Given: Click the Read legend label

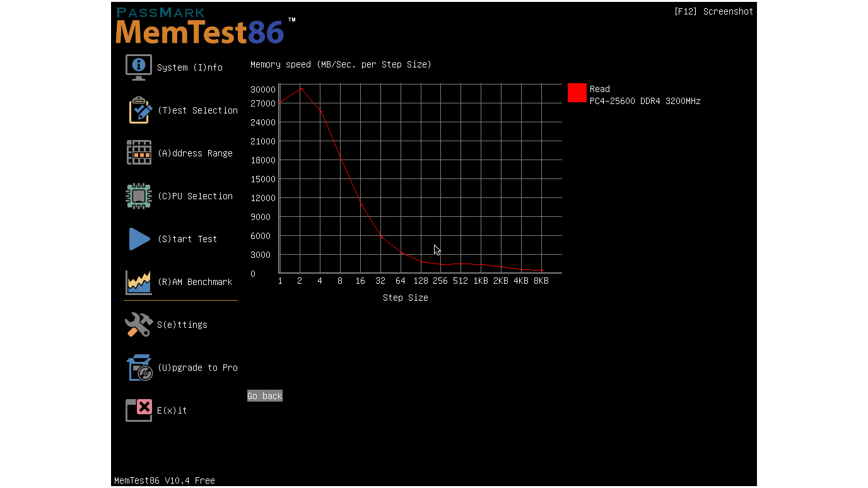Looking at the screenshot, I should click(600, 89).
